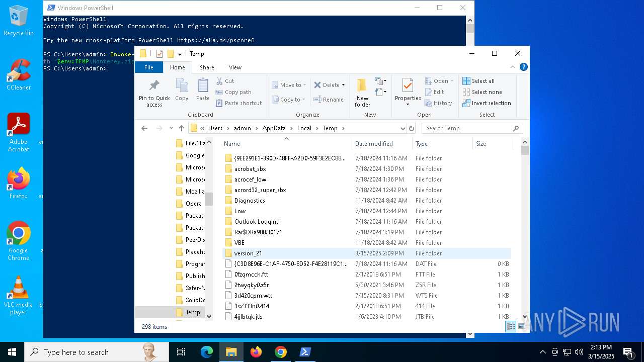The image size is (644, 362).
Task: Switch to the View ribbon tab
Action: coord(235,67)
